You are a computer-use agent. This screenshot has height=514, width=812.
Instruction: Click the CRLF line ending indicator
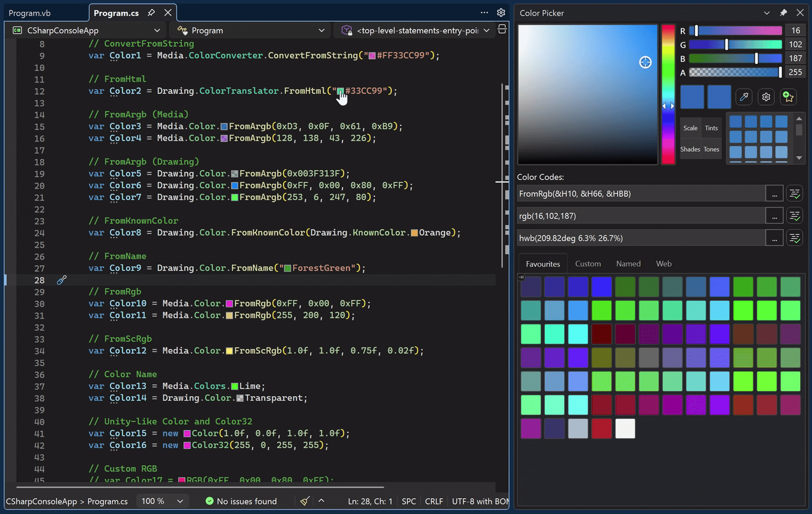click(434, 501)
